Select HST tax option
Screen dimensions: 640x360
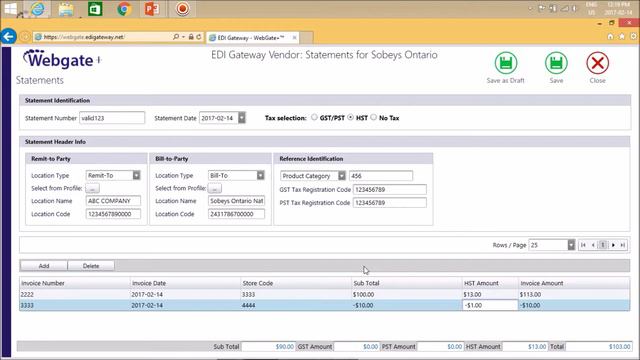pos(351,117)
